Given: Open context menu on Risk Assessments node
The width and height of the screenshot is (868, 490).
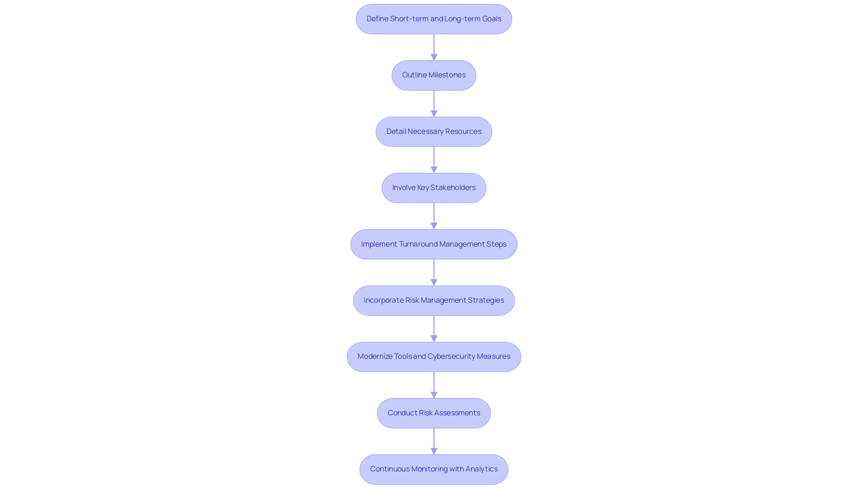Looking at the screenshot, I should pos(434,413).
